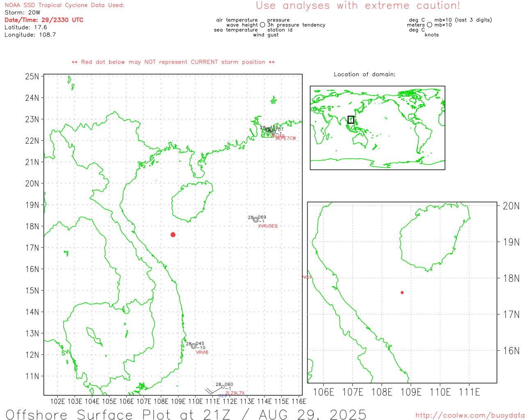The width and height of the screenshot is (525, 420).
Task: Open coolwx.com buoydata link
Action: point(470,415)
